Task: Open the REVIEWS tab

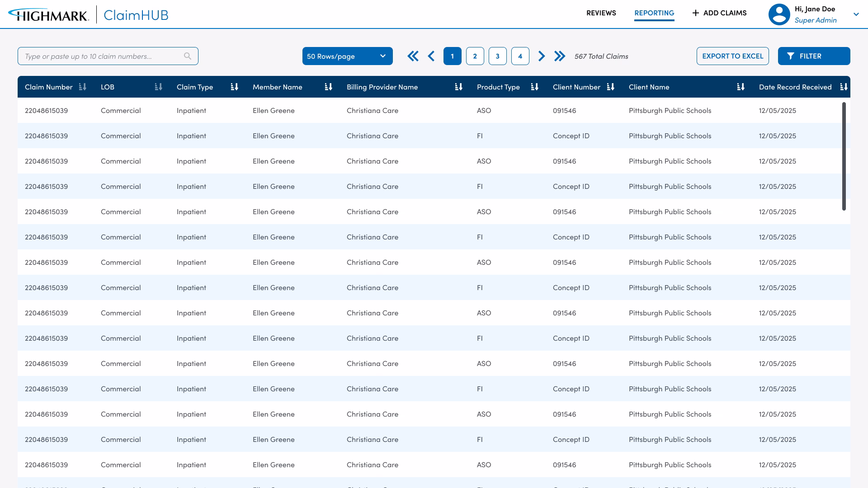Action: (601, 13)
